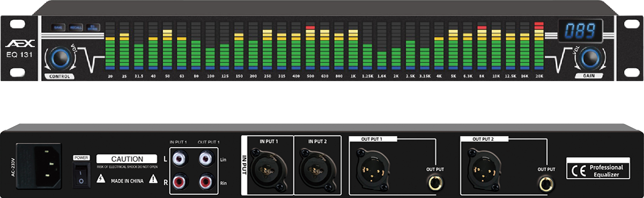Screen dimensions: 644x198
Task: Click the red Rin RCA output 1 jack
Action: pos(206,182)
